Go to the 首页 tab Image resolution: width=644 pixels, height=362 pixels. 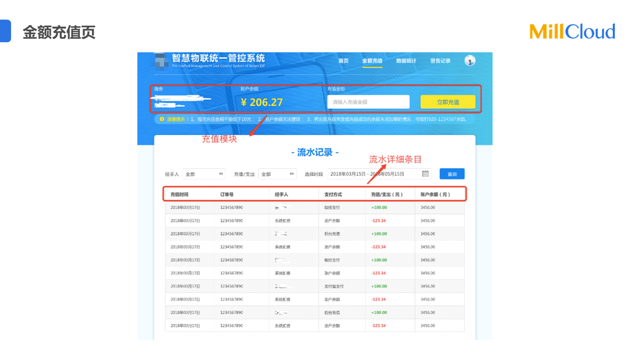click(x=343, y=61)
